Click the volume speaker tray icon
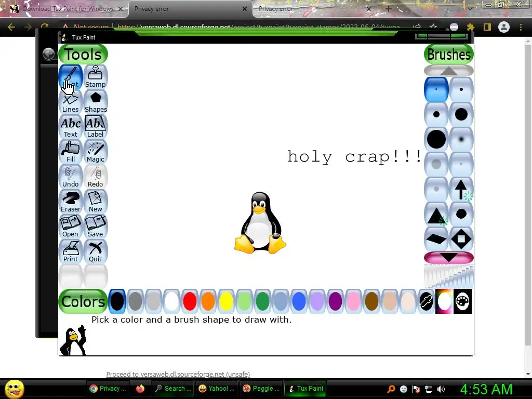532x399 pixels. (441, 389)
